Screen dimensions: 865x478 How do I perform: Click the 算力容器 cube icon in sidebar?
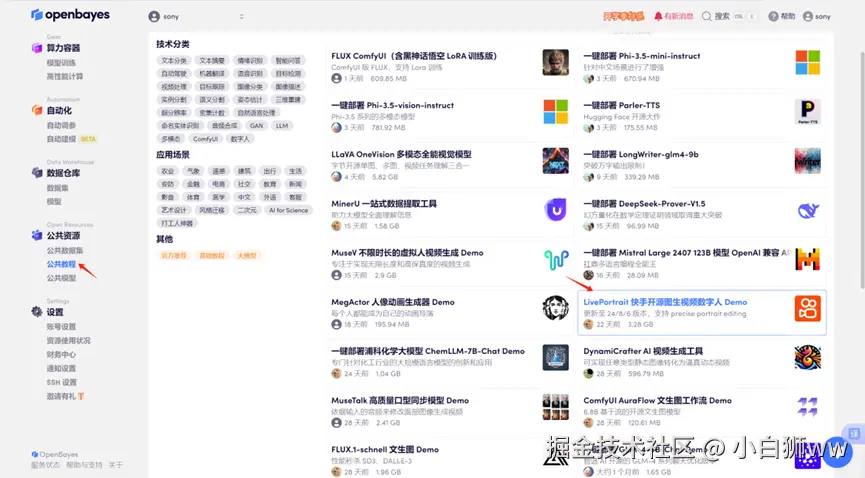(36, 48)
